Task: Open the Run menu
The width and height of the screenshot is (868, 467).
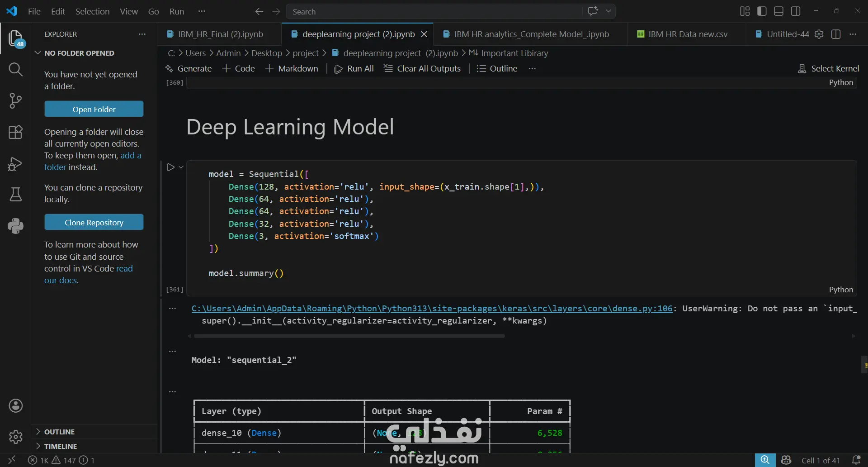Action: coord(177,11)
